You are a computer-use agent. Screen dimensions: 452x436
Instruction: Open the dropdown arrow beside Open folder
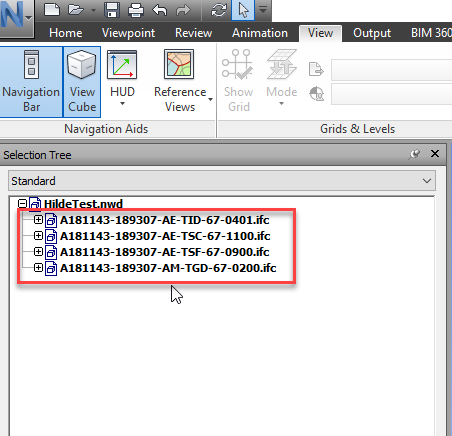(x=93, y=10)
